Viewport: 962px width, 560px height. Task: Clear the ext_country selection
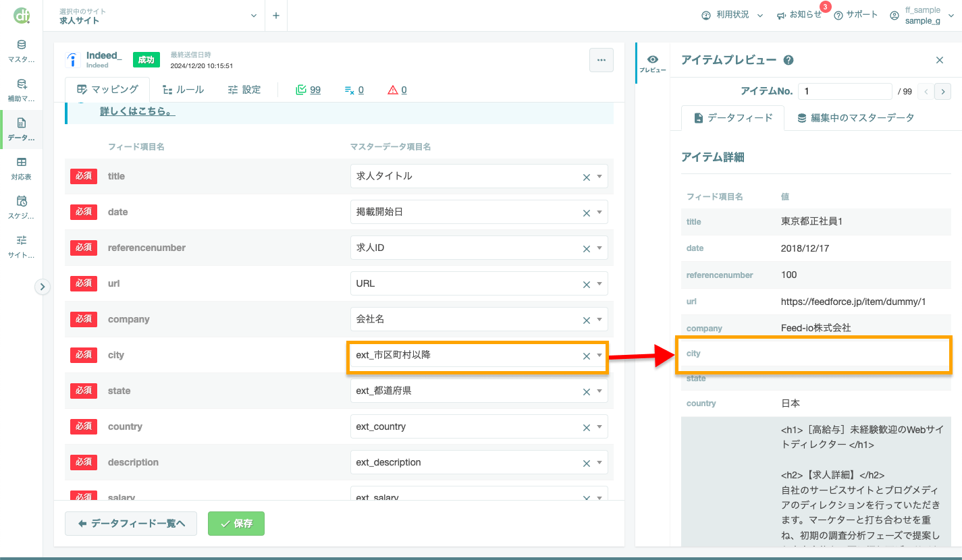587,427
